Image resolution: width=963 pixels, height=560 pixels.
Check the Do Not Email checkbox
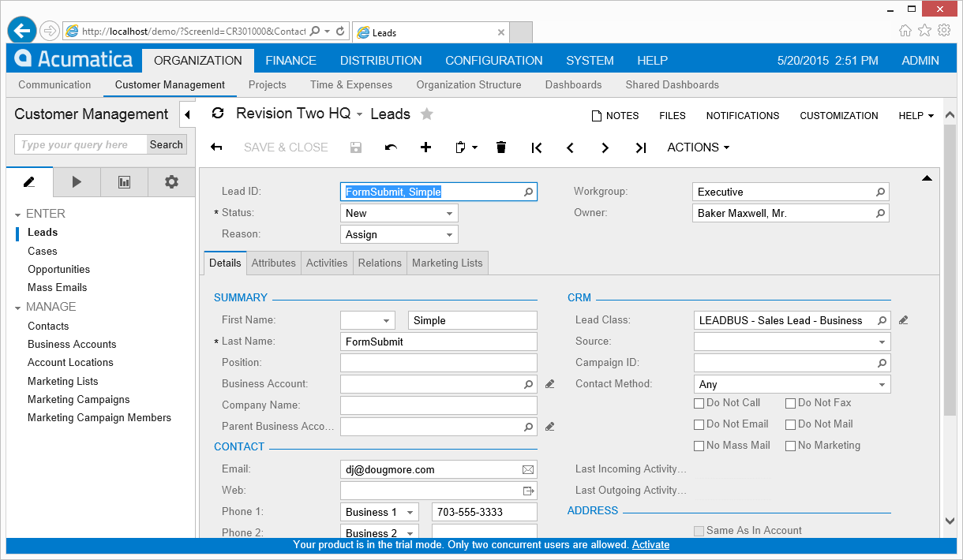(699, 424)
